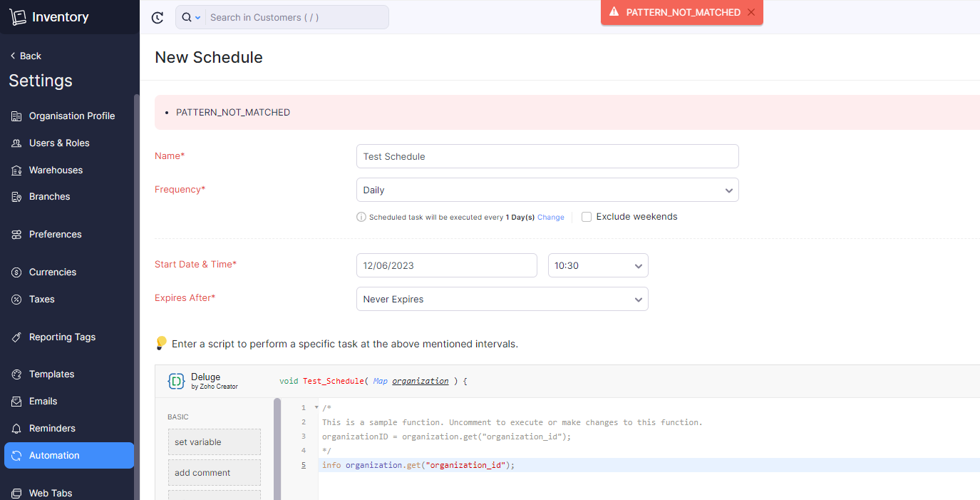Click the Inventory logo icon
The height and width of the screenshot is (500, 980).
18,17
